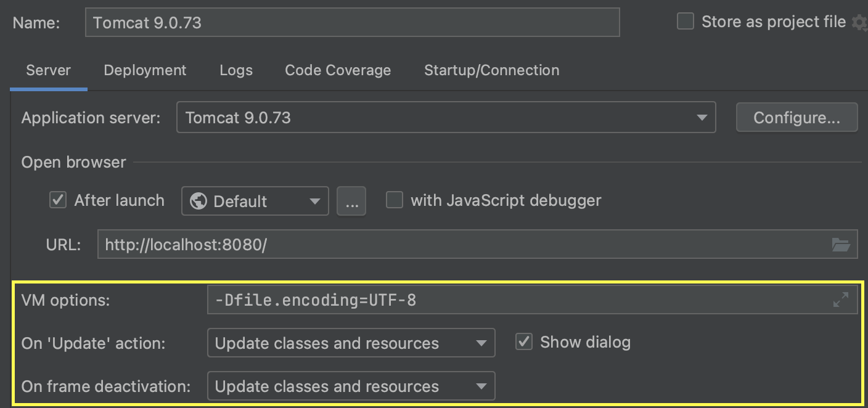Click the 'On frame deactivation:' label
The image size is (868, 408).
point(106,386)
